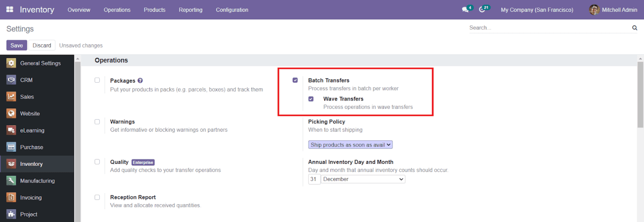Open the Operations menu
Image resolution: width=644 pixels, height=222 pixels.
coord(117,10)
